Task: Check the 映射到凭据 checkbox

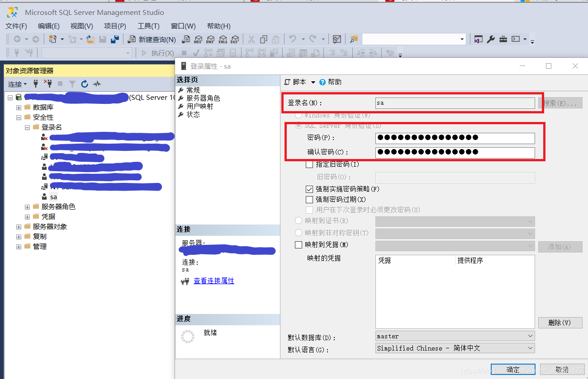Action: [298, 245]
